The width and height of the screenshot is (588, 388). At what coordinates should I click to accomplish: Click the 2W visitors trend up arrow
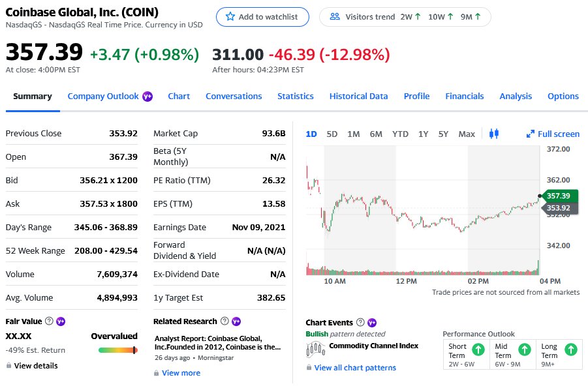tap(418, 17)
